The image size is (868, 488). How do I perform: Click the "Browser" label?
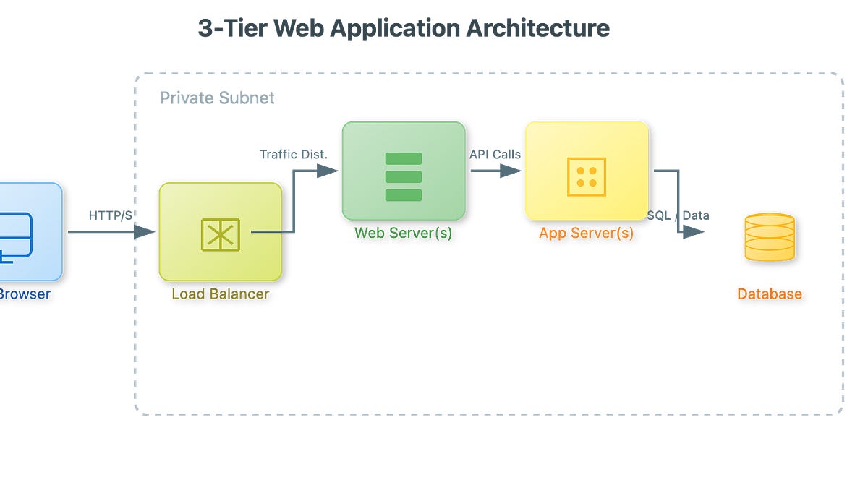pyautogui.click(x=24, y=294)
